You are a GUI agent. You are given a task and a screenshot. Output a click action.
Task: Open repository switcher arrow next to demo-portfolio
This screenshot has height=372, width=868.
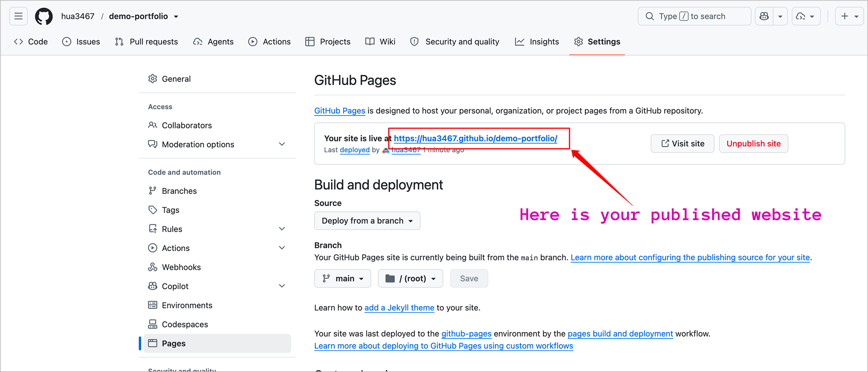(x=176, y=17)
